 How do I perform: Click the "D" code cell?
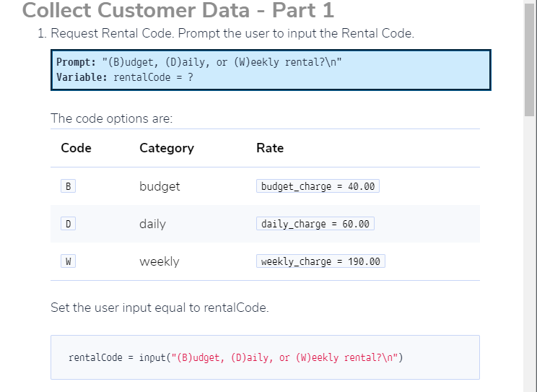pyautogui.click(x=68, y=224)
